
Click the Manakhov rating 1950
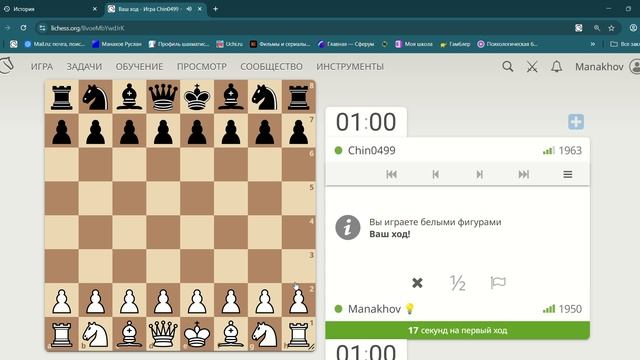[570, 309]
